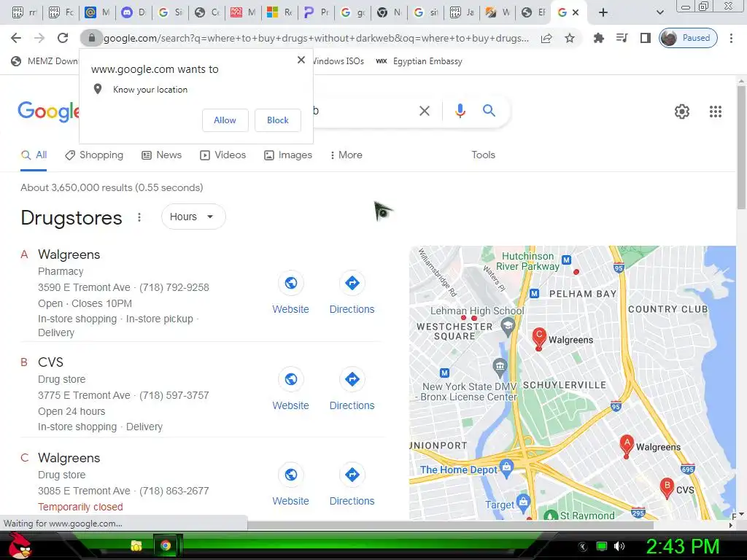This screenshot has height=560, width=747.
Task: Switch to the News tab
Action: click(x=162, y=155)
